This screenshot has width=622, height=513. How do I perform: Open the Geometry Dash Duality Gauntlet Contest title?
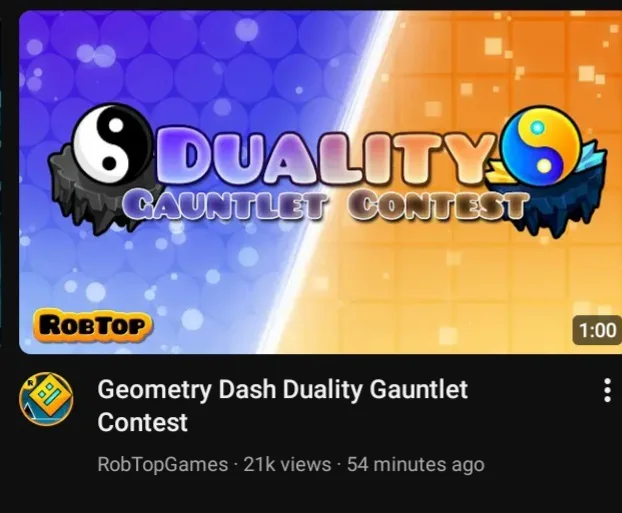pyautogui.click(x=282, y=405)
